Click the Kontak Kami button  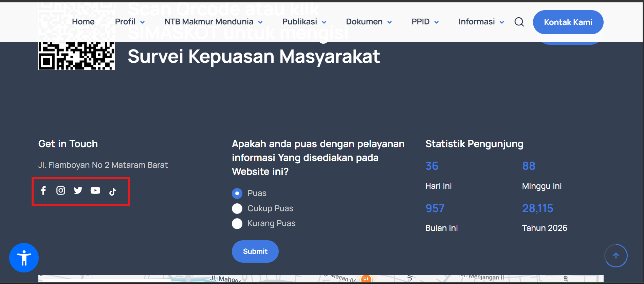[x=568, y=22]
